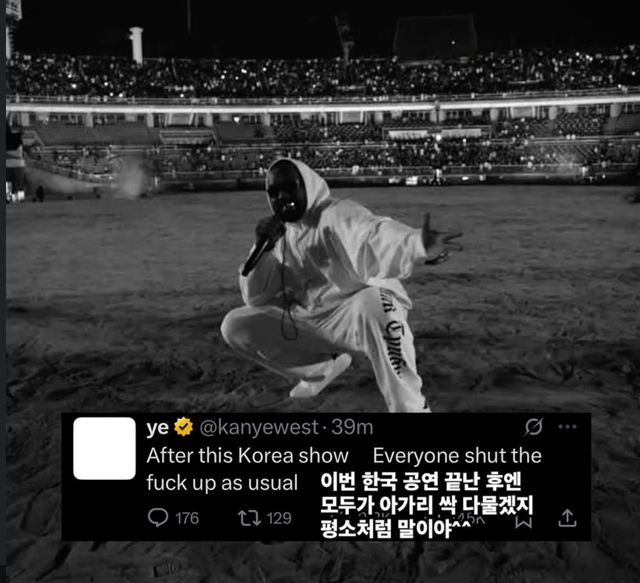View the 129 repost count
This screenshot has height=583, width=640.
[279, 518]
